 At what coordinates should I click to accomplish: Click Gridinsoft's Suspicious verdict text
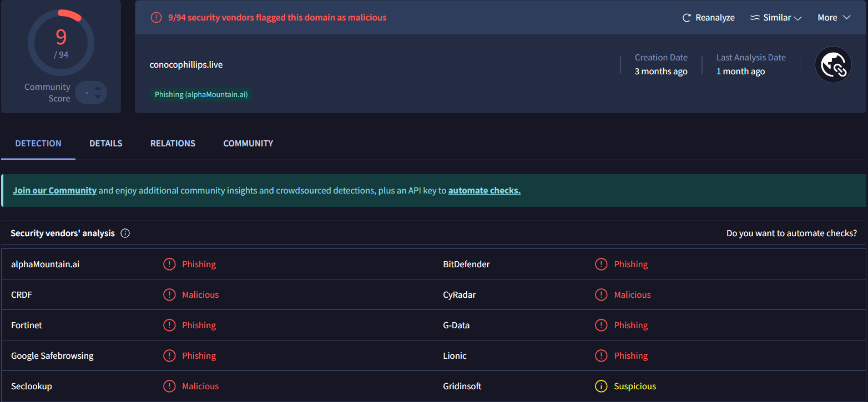(635, 386)
